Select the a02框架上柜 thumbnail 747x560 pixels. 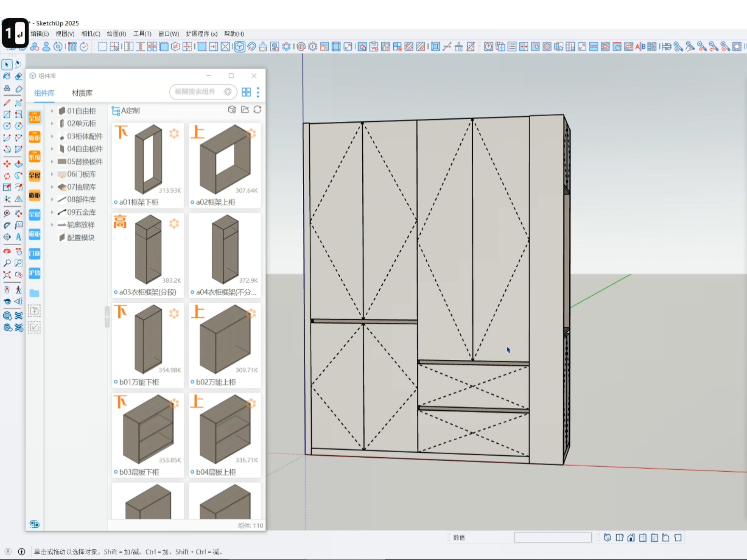point(224,166)
